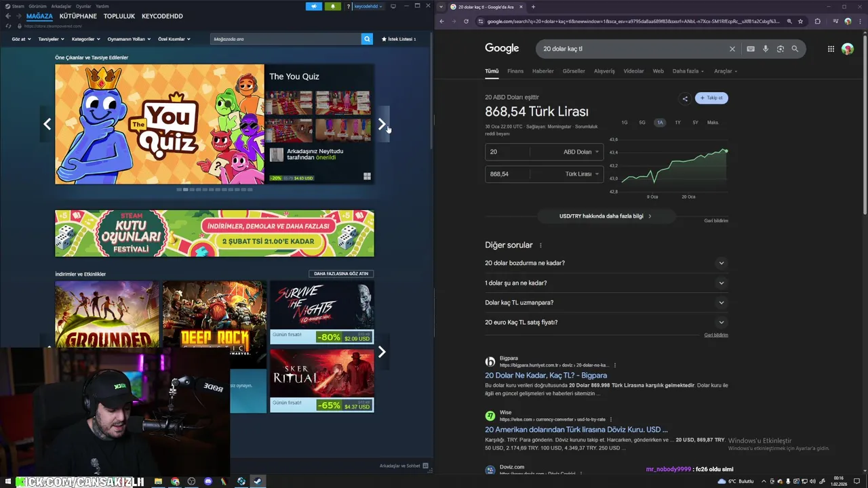Image resolution: width=868 pixels, height=488 pixels.
Task: Open Steam announcements megaphone icon
Action: 314,6
